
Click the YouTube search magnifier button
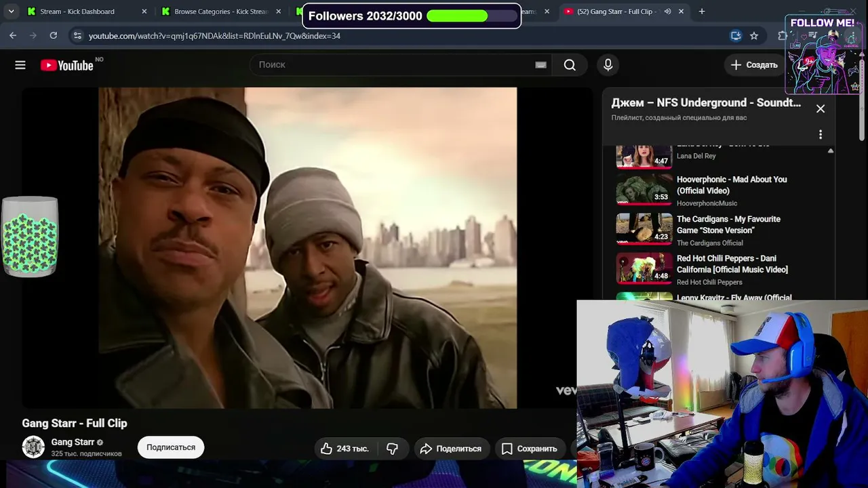click(x=570, y=65)
